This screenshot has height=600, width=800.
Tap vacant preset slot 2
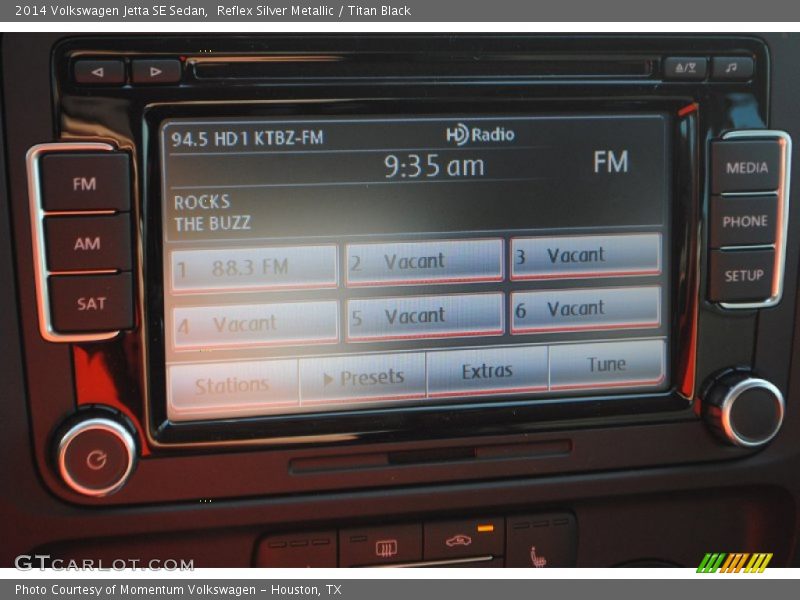pos(424,261)
